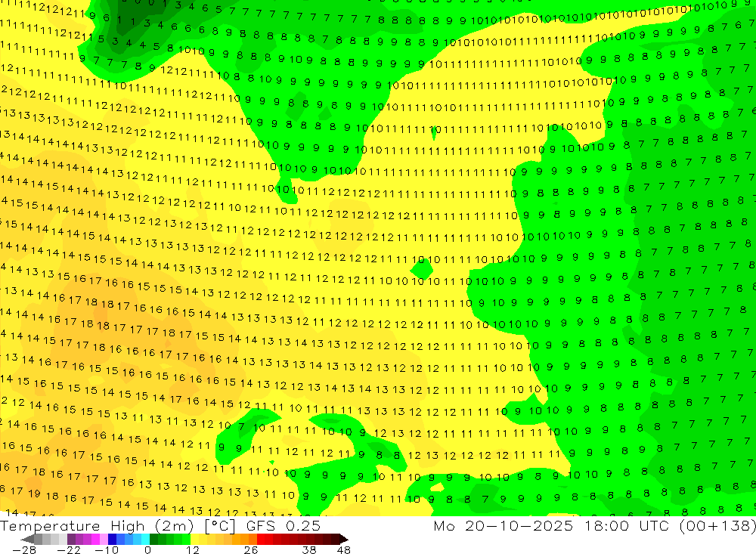Select the '38' color scale label
756x554 pixels.
(308, 550)
